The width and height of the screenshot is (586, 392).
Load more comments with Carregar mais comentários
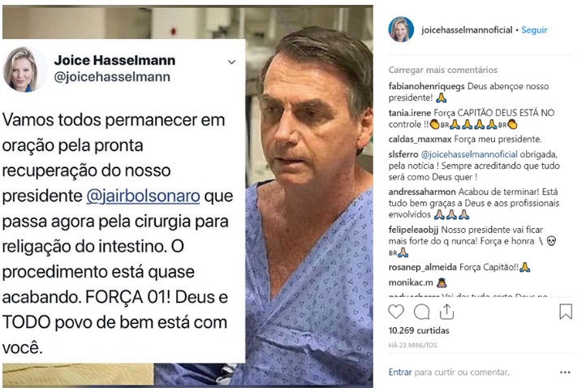[x=443, y=70]
